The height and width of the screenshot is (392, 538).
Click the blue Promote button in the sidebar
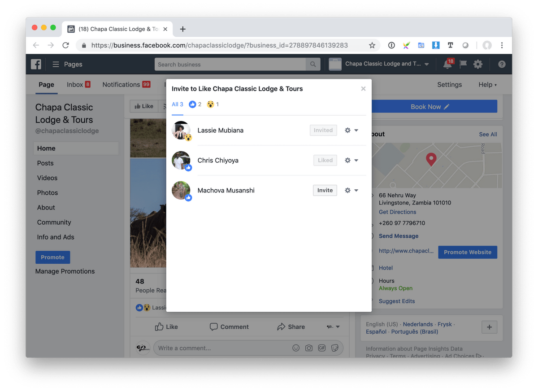point(52,257)
